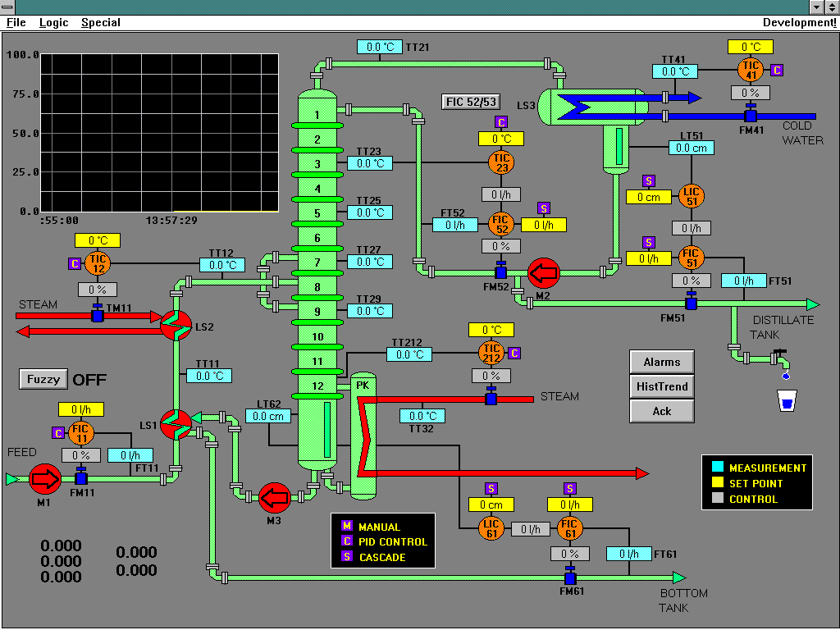Open the HistTrend display
The image size is (840, 630).
(x=661, y=386)
